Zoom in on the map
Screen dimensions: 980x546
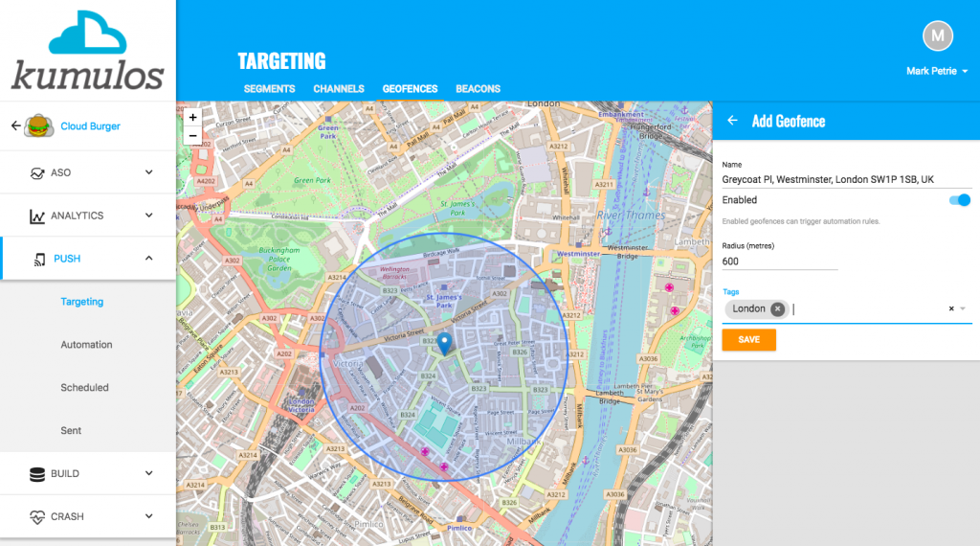click(192, 118)
